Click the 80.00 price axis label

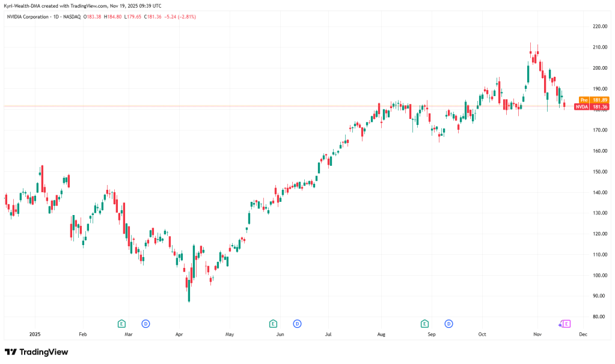[599, 317]
